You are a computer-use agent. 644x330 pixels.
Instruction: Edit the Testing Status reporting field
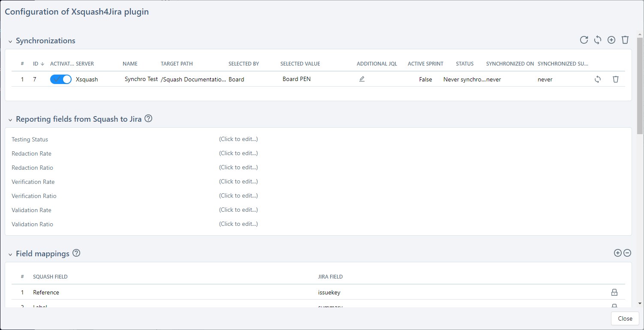pyautogui.click(x=239, y=139)
